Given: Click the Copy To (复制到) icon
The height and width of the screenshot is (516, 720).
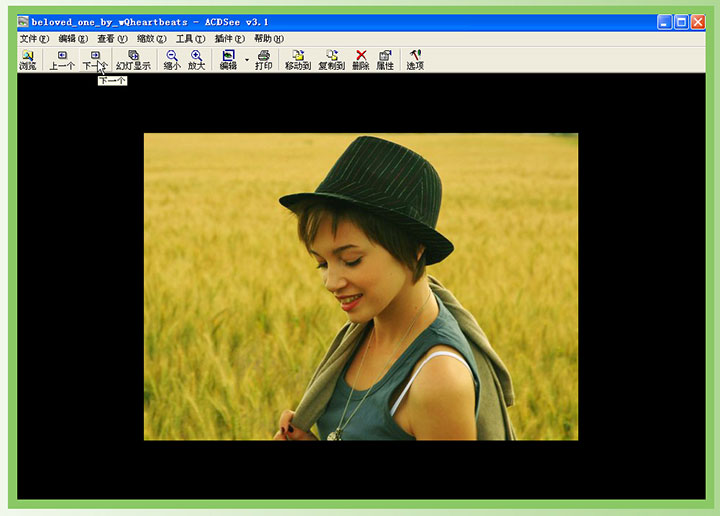Looking at the screenshot, I should click(331, 60).
